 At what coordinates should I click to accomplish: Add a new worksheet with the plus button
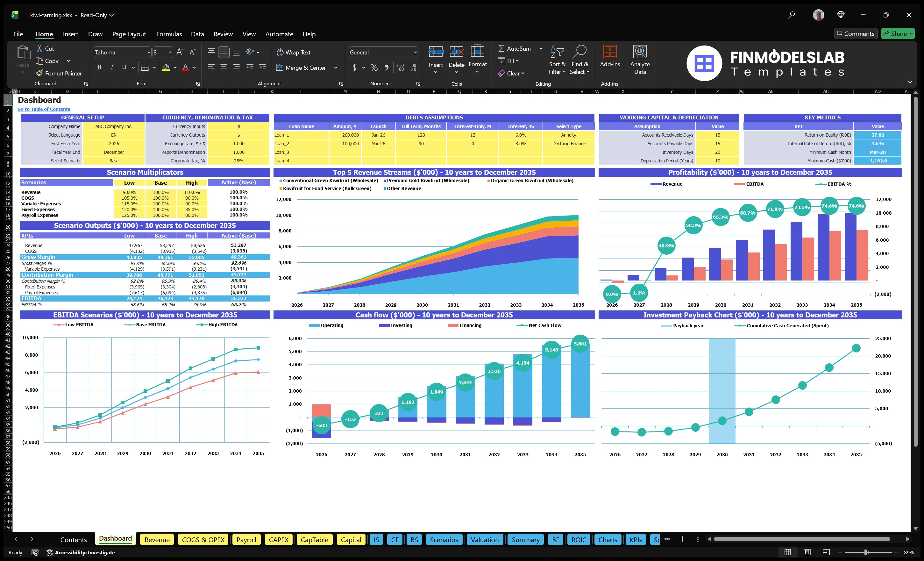682,540
